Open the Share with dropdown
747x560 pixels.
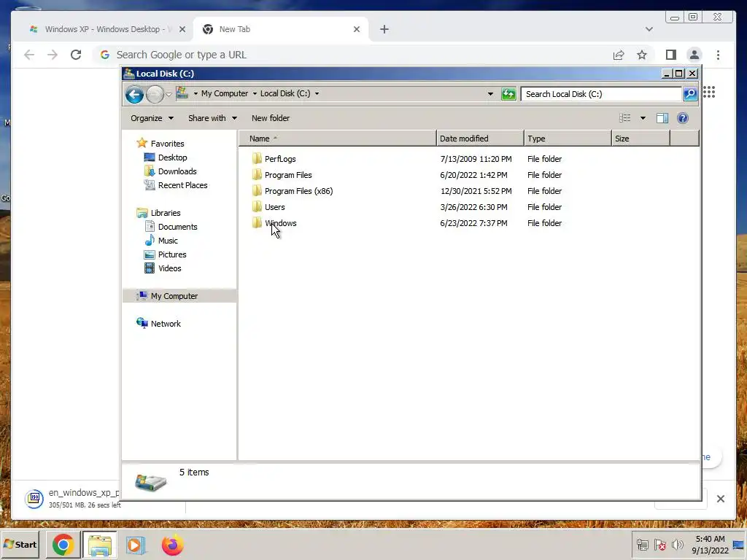(x=212, y=118)
